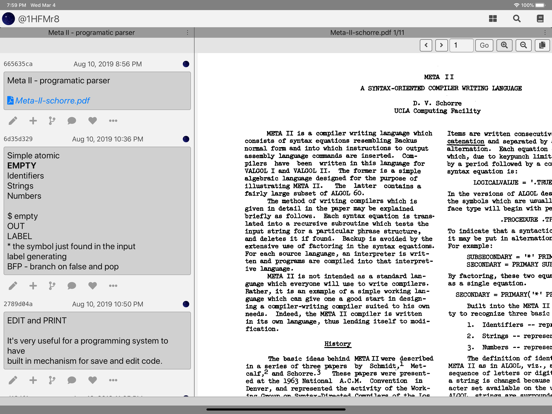The image size is (552, 414).
Task: Add to the Simple atomic note
Action: pos(33,286)
